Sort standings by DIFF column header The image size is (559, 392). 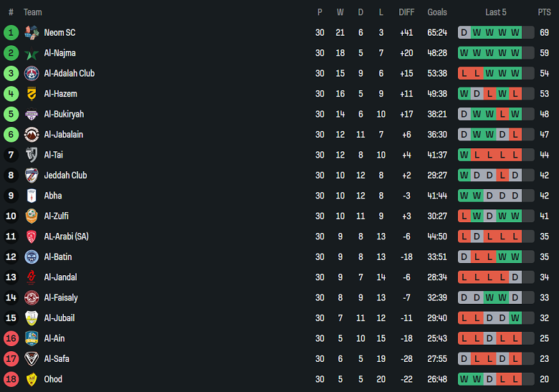(x=407, y=12)
